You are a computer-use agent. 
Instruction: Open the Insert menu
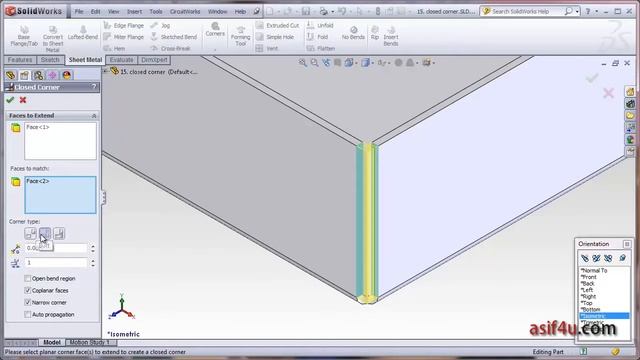point(134,11)
